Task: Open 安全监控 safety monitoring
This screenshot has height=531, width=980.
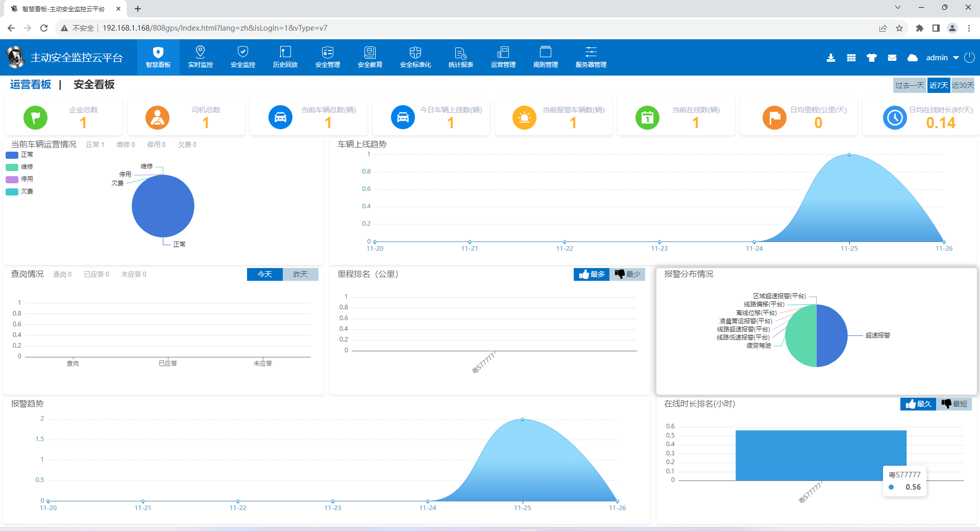Action: coord(243,57)
